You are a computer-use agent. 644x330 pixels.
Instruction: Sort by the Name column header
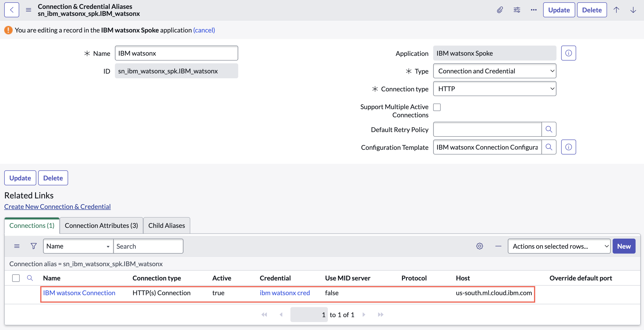tap(52, 278)
